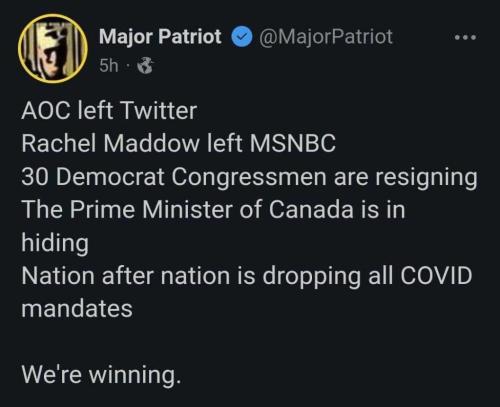The height and width of the screenshot is (407, 500).
Task: Click the word 'Canada' in the post
Action: [311, 210]
